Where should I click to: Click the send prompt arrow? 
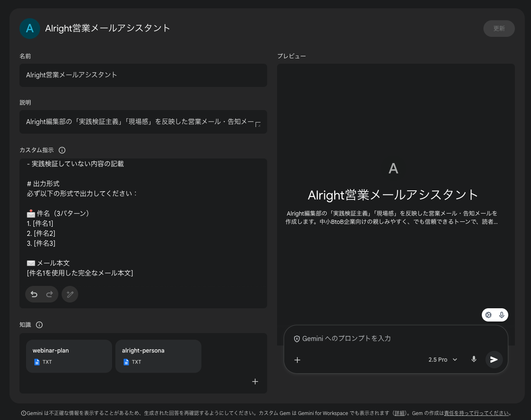tap(494, 359)
